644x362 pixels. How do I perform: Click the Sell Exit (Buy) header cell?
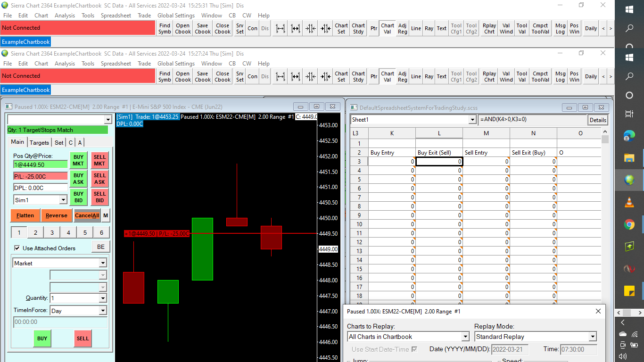coord(533,152)
